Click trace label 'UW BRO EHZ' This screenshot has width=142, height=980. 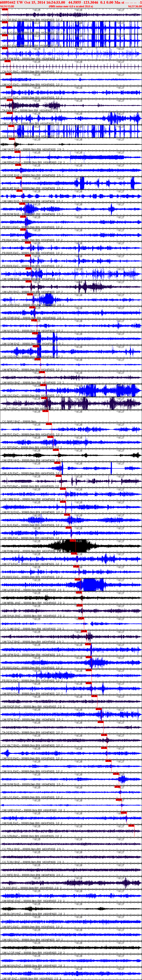pyautogui.click(x=10, y=693)
